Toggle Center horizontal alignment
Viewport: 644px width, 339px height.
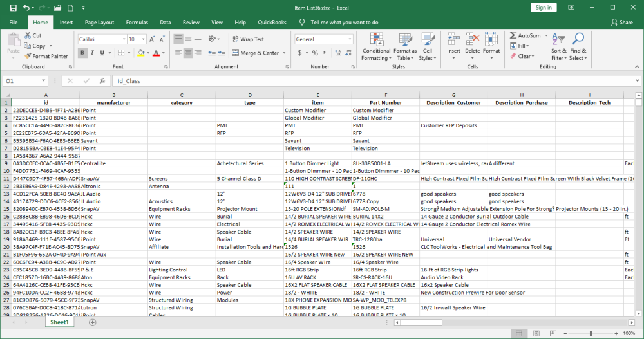[188, 53]
